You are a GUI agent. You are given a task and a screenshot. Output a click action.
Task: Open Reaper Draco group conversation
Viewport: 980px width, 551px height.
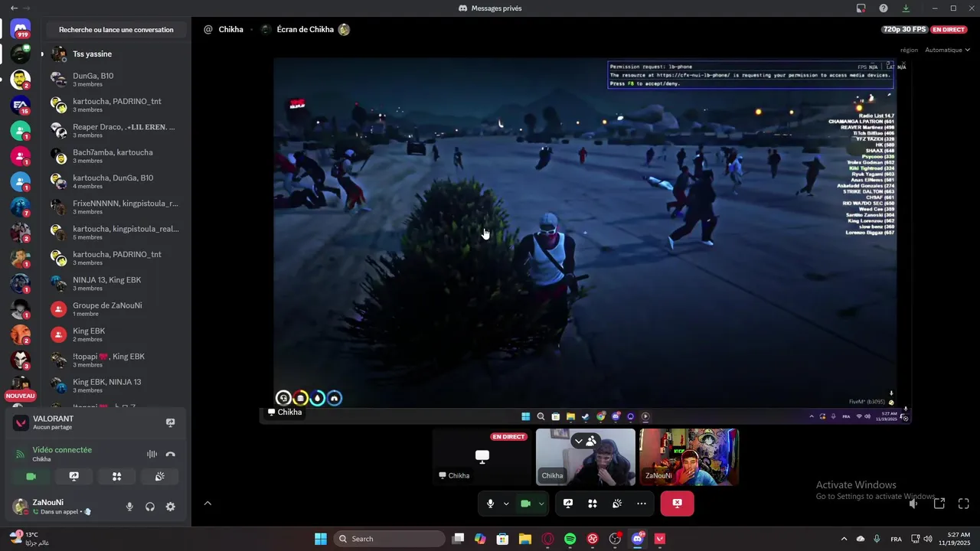[x=115, y=130]
